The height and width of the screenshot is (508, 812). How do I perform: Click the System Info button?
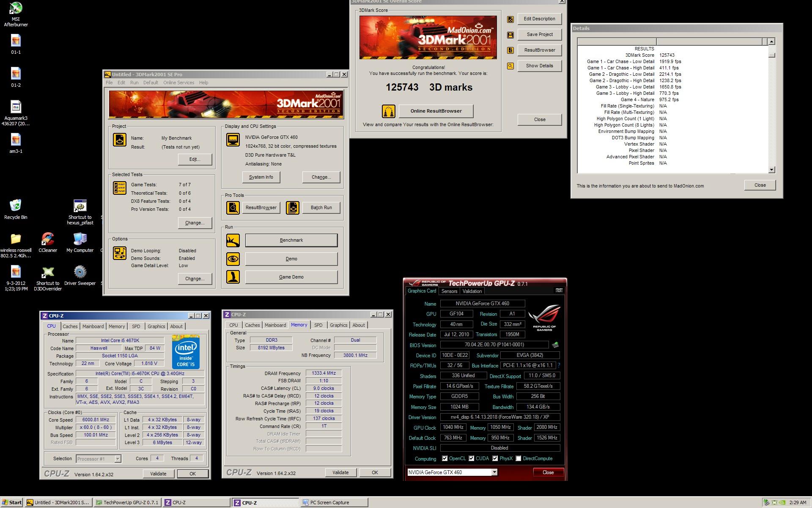[x=261, y=177]
